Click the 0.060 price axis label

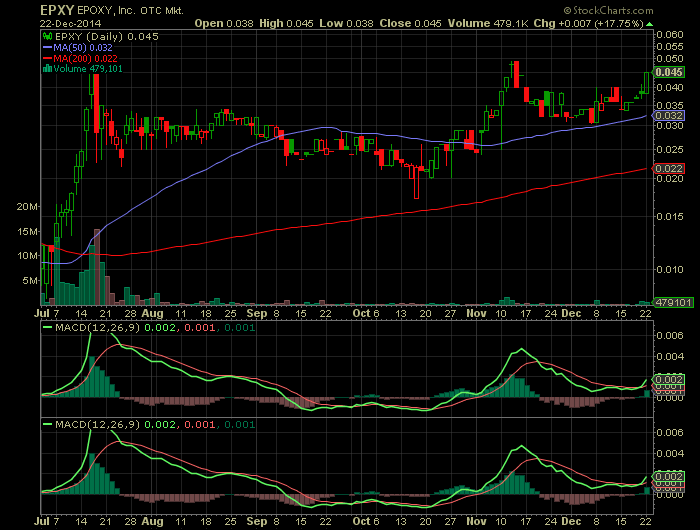(x=670, y=34)
